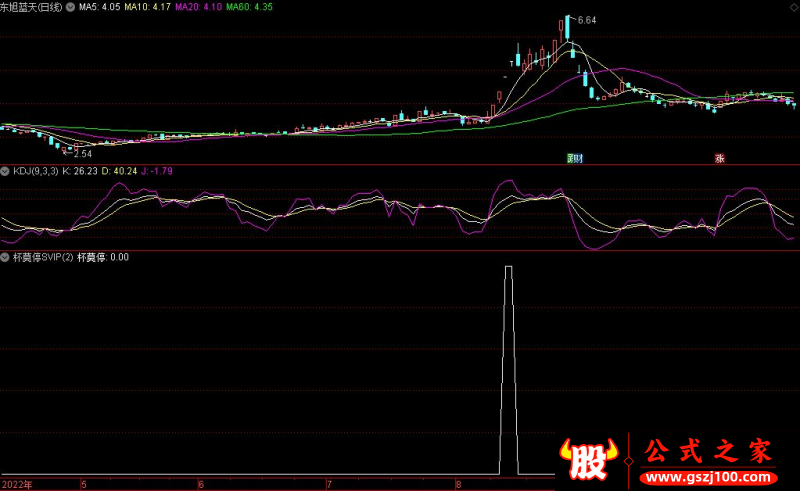
Task: Open the 杯莫停SVIP indicator dropdown arrow
Action: tap(5, 257)
